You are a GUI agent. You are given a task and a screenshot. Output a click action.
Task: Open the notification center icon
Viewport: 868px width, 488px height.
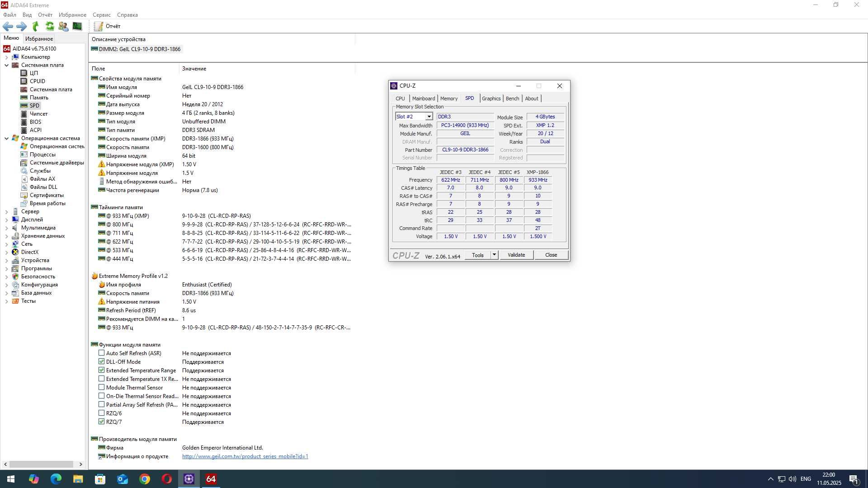pos(854,479)
